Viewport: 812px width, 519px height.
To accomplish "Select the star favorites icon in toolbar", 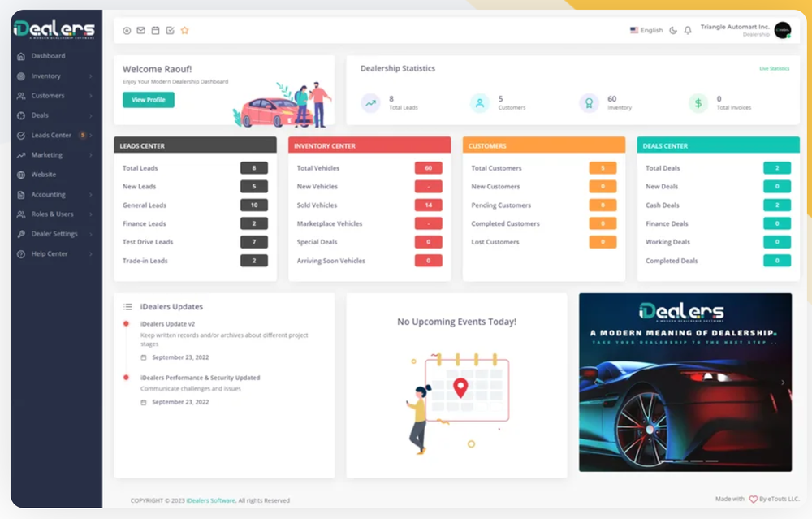I will tap(184, 30).
